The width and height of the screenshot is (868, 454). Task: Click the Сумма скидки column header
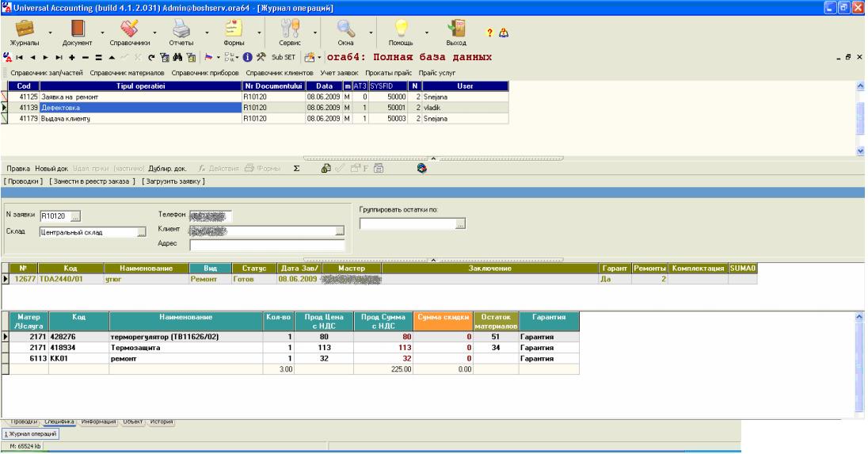(443, 321)
